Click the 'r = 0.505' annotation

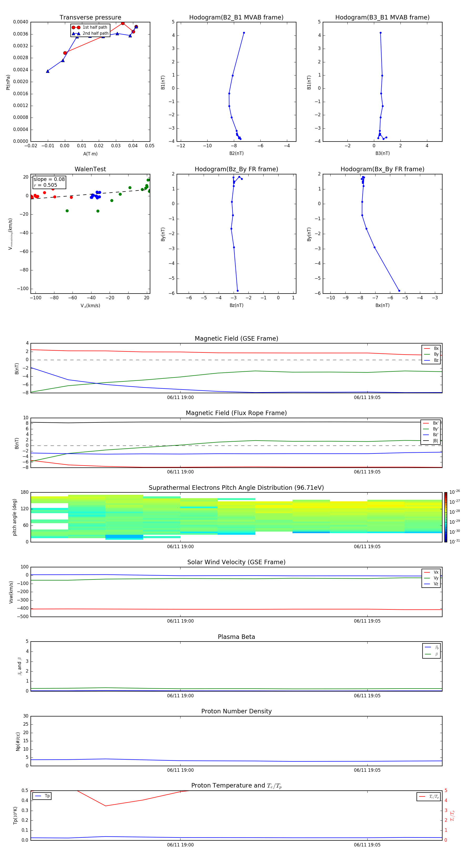45,185
